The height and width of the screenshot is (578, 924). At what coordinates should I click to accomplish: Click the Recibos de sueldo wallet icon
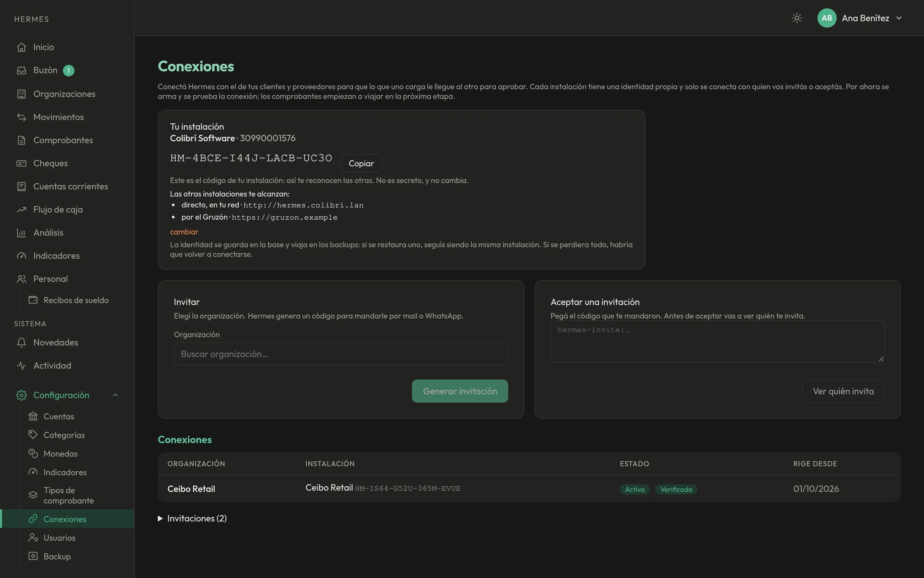click(x=33, y=300)
